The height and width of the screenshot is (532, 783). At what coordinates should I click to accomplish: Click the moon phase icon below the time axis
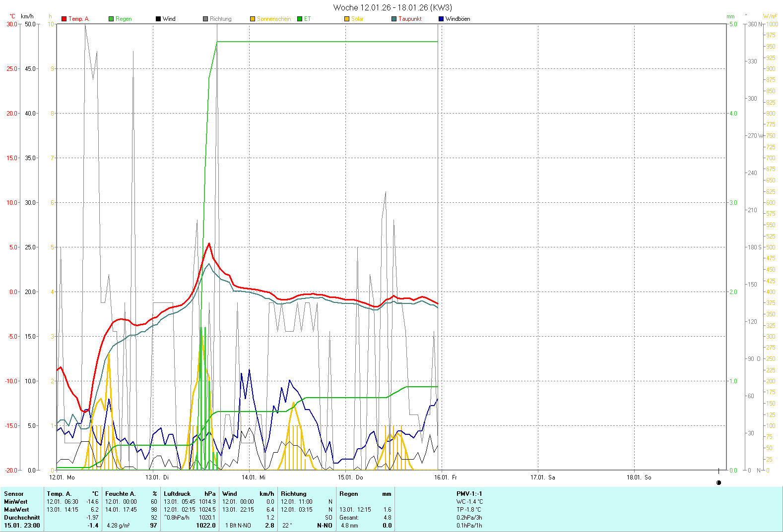pos(718,482)
